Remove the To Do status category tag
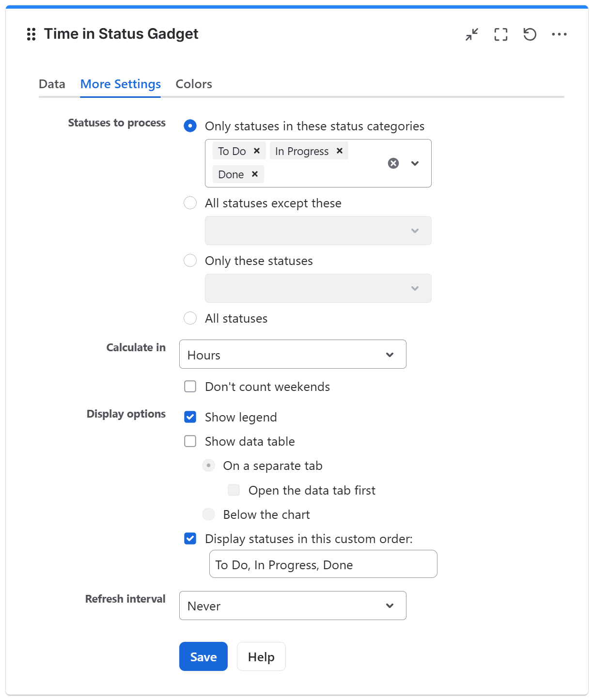 [257, 151]
